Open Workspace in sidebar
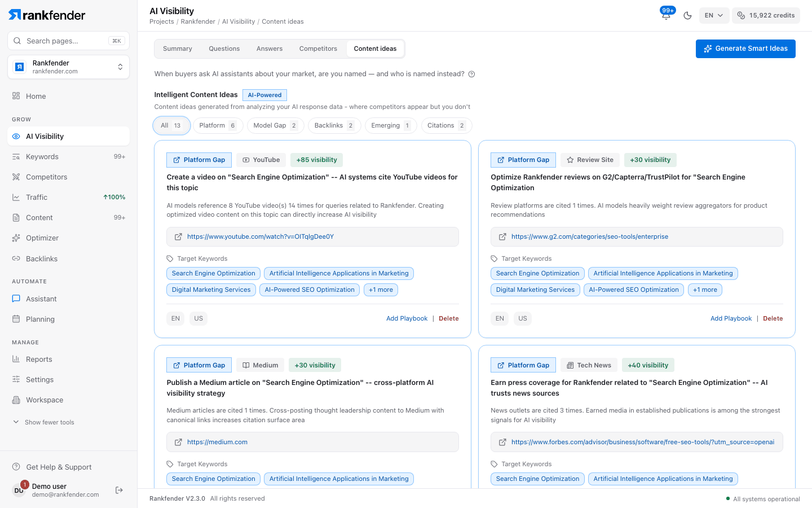This screenshot has height=508, width=812. coord(68,400)
